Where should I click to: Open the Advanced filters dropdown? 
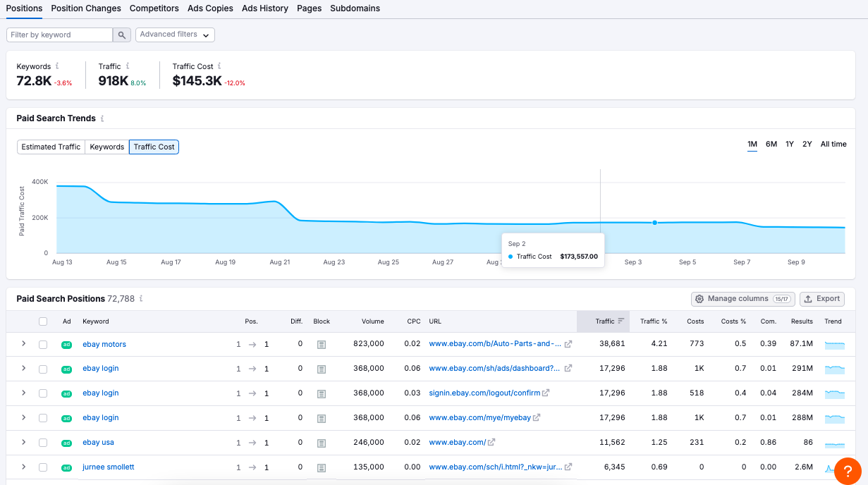coord(175,34)
